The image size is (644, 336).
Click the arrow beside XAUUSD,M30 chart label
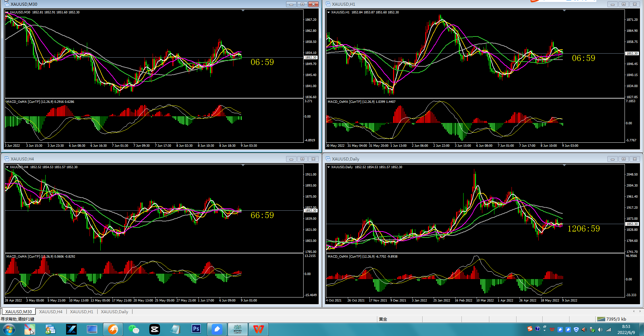coord(7,12)
